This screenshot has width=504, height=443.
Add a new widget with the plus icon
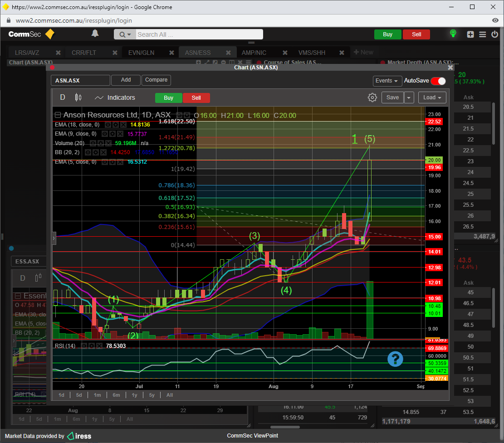[x=470, y=34]
